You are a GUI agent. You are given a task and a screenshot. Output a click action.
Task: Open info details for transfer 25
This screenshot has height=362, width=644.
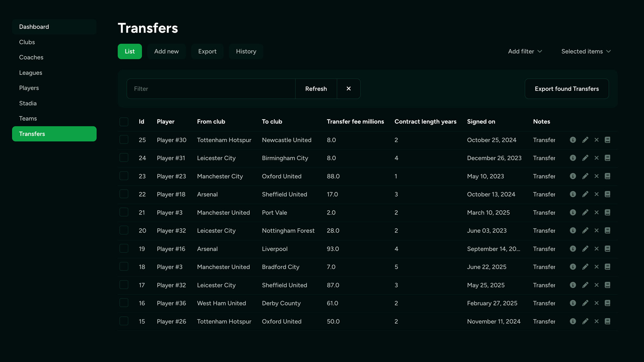[x=573, y=140]
